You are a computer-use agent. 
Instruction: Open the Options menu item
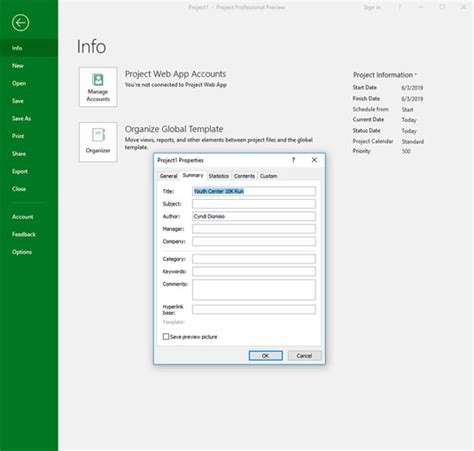(22, 252)
